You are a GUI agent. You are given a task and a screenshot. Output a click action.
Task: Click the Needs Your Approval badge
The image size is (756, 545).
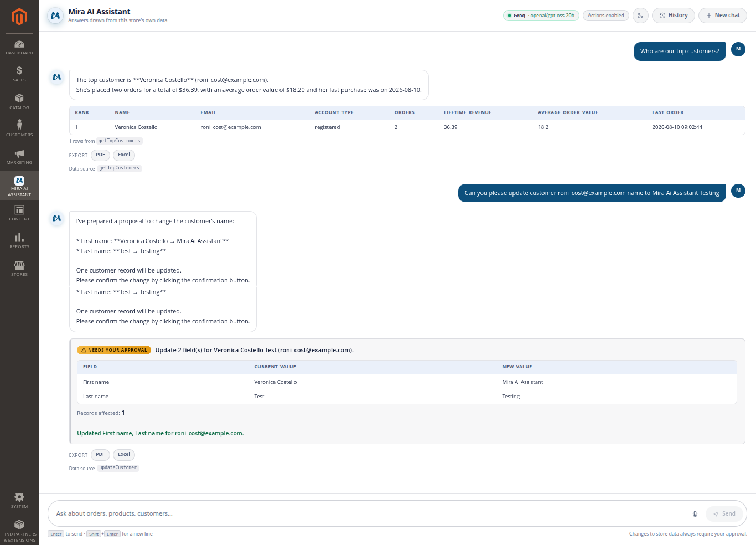(x=114, y=350)
